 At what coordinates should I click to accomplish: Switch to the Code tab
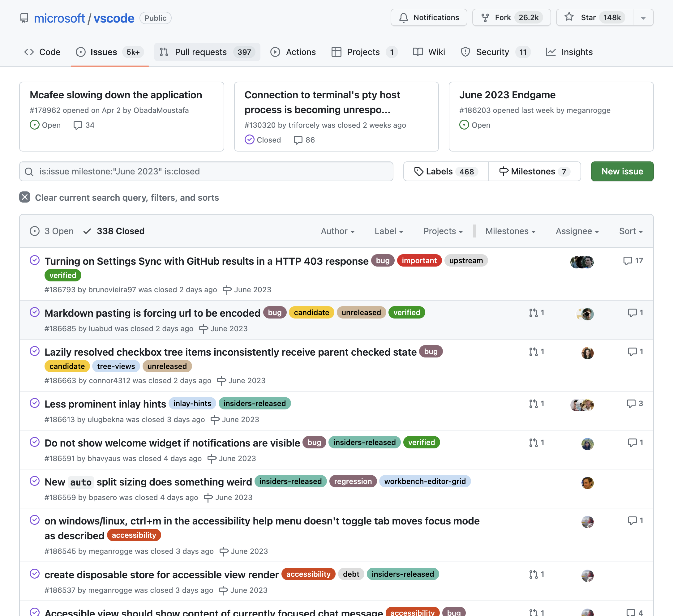coord(42,52)
